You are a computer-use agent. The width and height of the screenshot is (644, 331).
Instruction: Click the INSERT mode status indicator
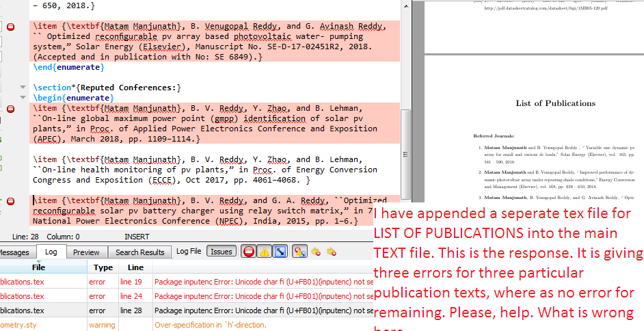click(137, 237)
